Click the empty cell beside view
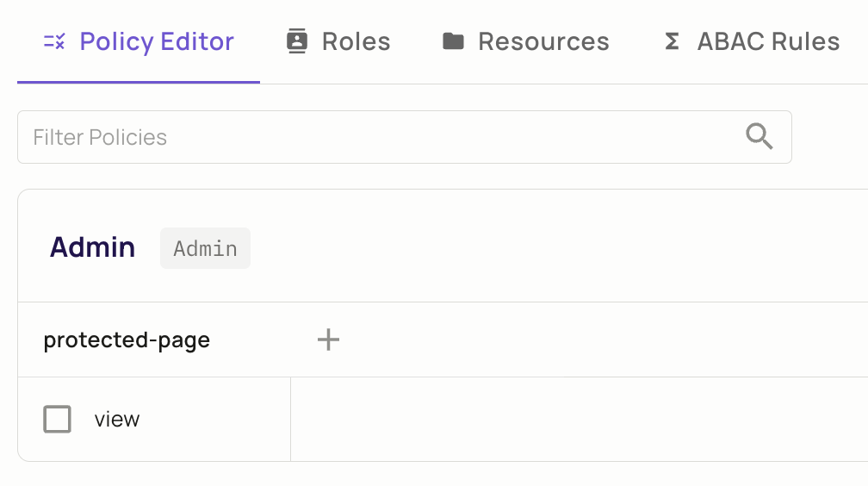 [579, 419]
